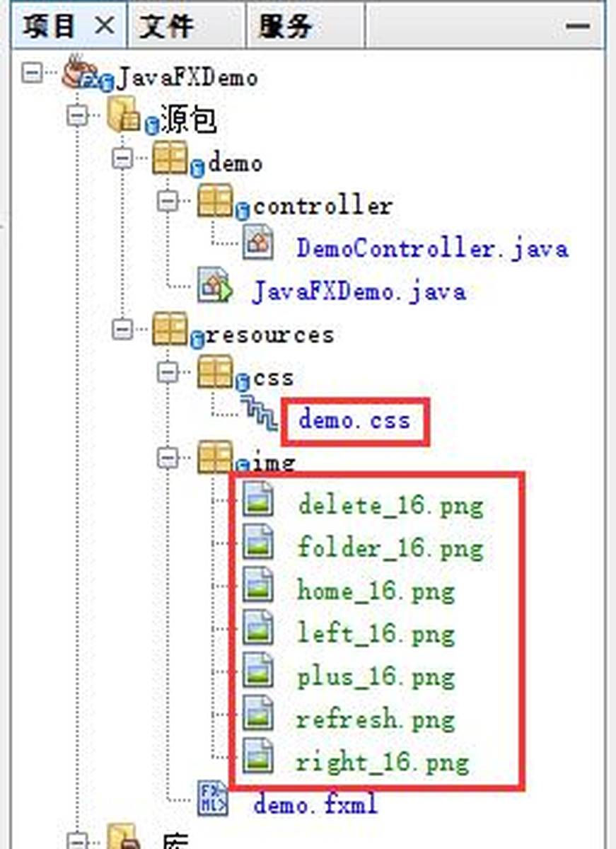This screenshot has width=616, height=849.
Task: Select DemoController.java in the tree
Action: tap(432, 249)
